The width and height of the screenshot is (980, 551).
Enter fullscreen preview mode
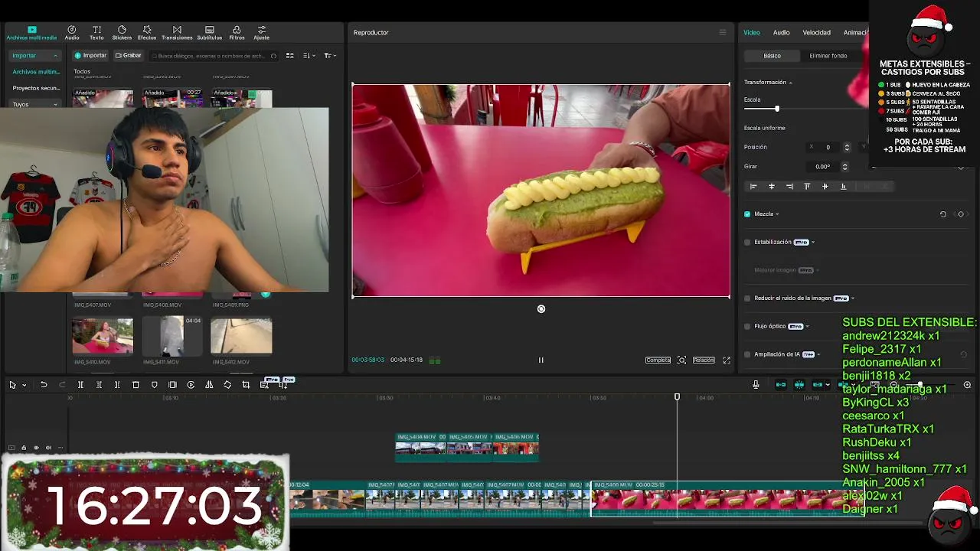pyautogui.click(x=727, y=360)
